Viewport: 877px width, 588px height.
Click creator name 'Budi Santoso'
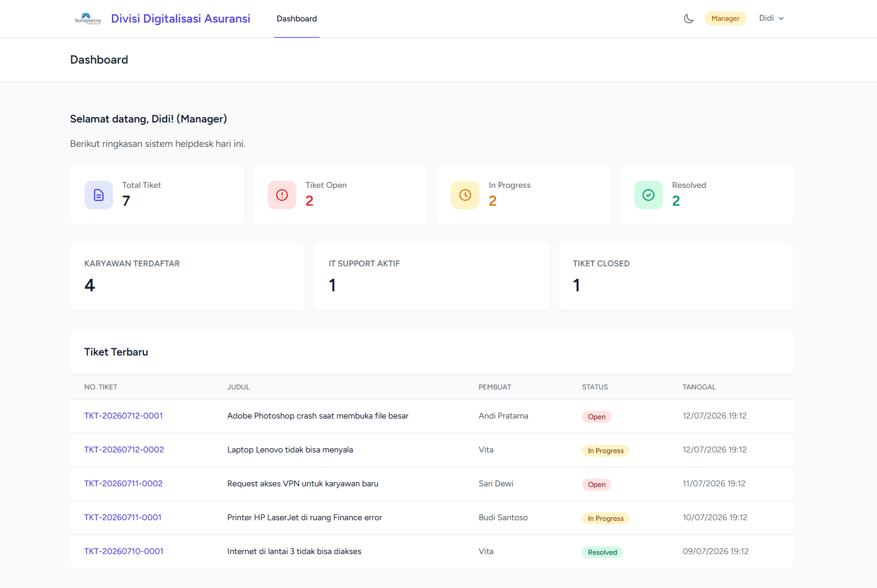click(x=503, y=517)
